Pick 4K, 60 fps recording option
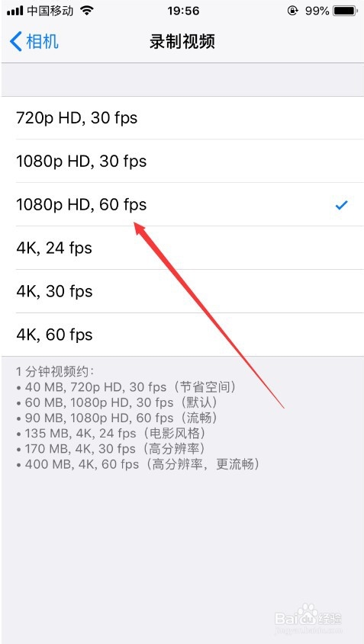 (182, 335)
